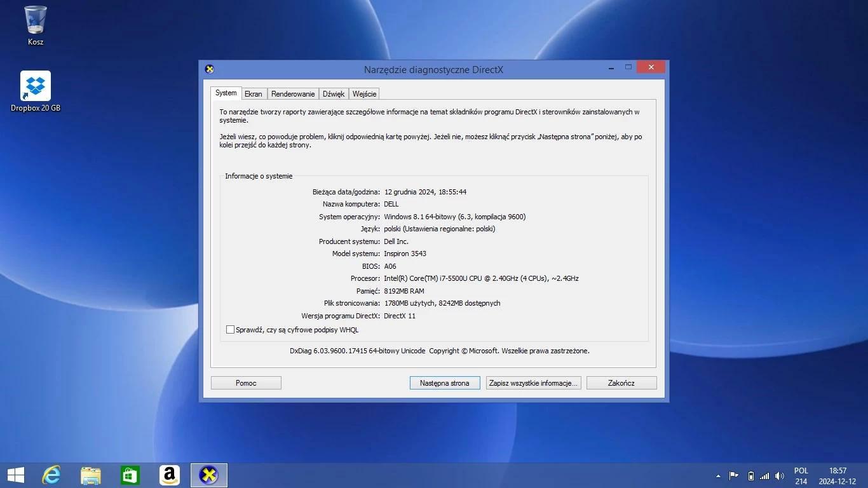This screenshot has width=868, height=488.
Task: Switch to the Renderowanie tab
Action: [x=293, y=94]
